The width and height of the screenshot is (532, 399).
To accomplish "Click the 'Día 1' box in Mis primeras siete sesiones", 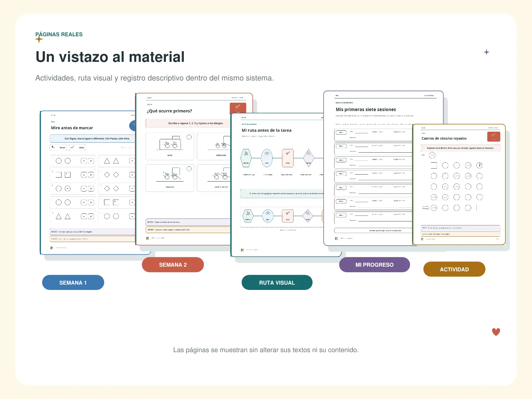I will [x=341, y=132].
